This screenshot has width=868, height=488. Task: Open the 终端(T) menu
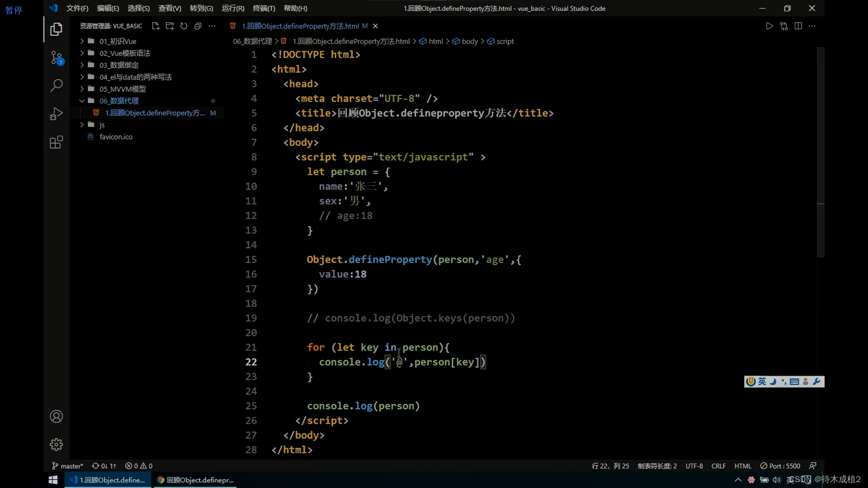(x=264, y=8)
